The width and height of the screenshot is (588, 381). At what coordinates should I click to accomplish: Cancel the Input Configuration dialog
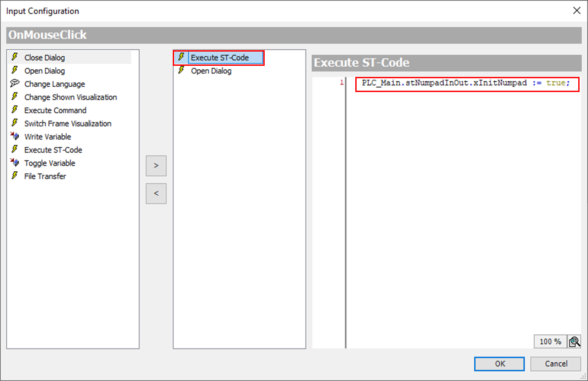tap(556, 364)
